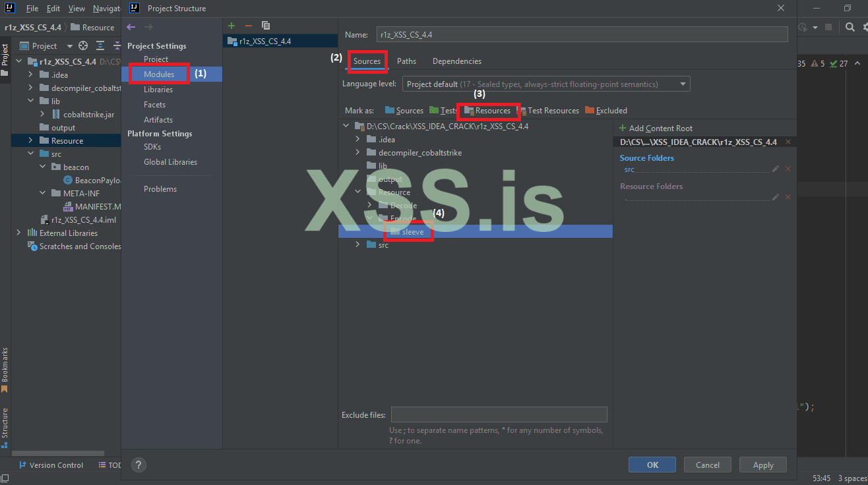Remove the selected module with the minus icon
Image resolution: width=868 pixels, height=485 pixels.
tap(249, 26)
